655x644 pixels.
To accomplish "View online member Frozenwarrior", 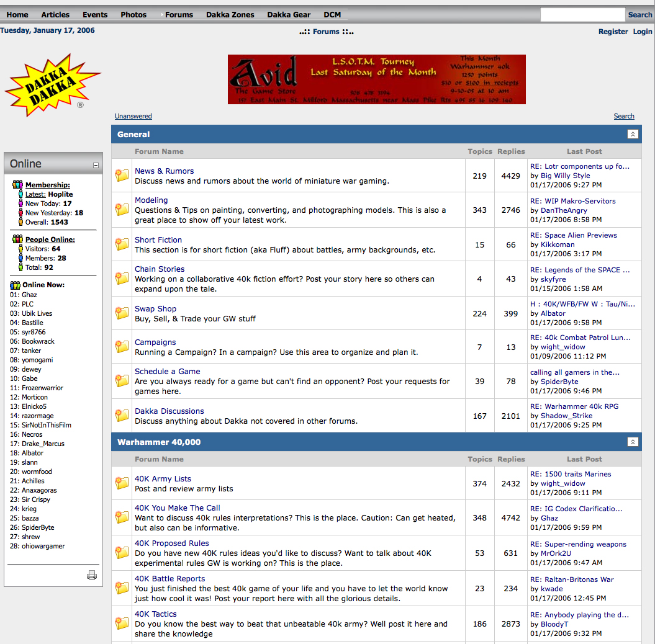I will click(x=42, y=388).
